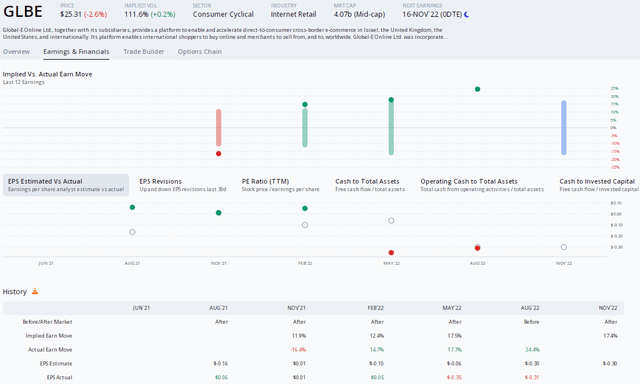Pick the Cash to Invested Capital metric

click(599, 185)
